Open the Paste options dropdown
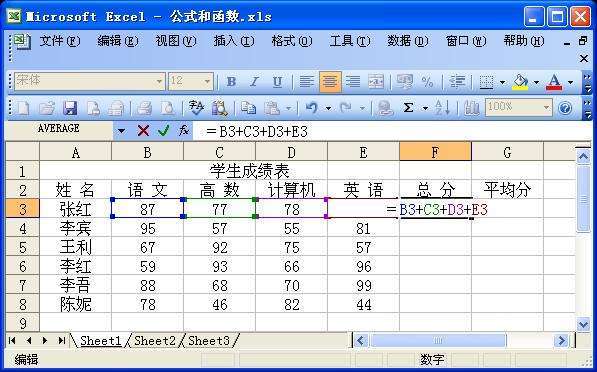Viewport: 597px width, 372px height. click(x=288, y=109)
